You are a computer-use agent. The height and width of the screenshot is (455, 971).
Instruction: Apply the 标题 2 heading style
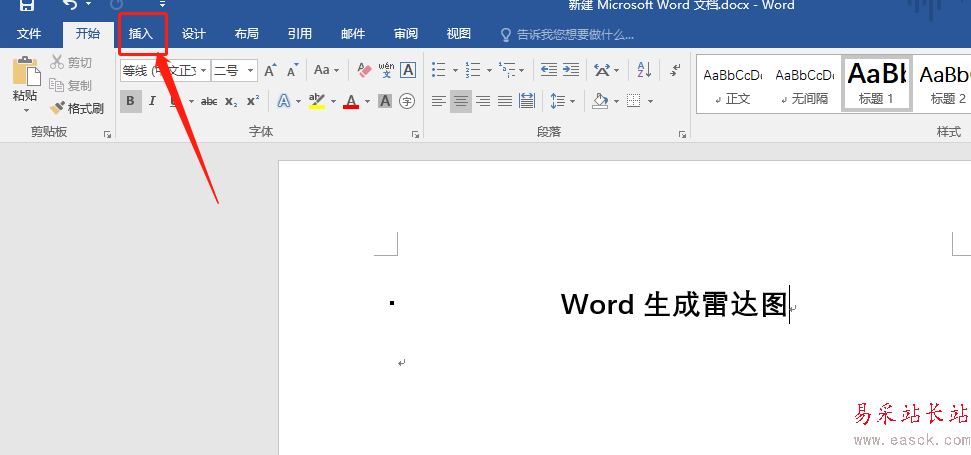[x=942, y=84]
